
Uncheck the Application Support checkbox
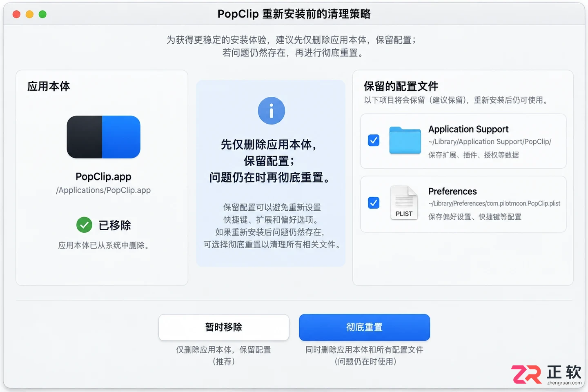point(374,140)
